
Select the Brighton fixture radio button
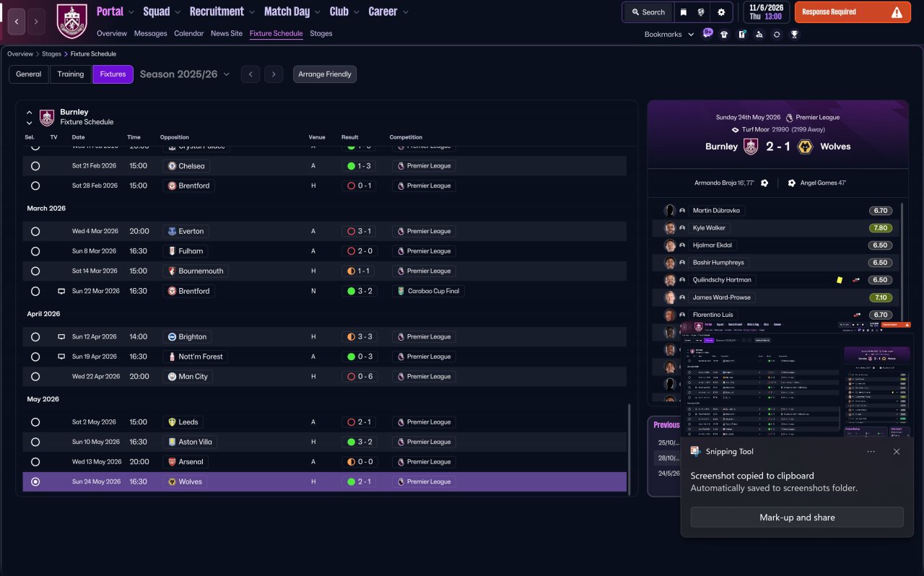point(35,337)
